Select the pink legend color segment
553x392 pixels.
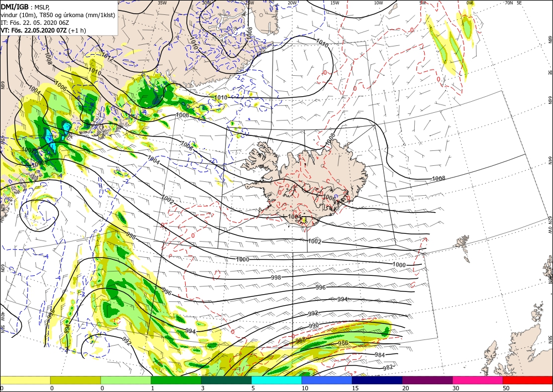pyautogui.click(x=478, y=380)
